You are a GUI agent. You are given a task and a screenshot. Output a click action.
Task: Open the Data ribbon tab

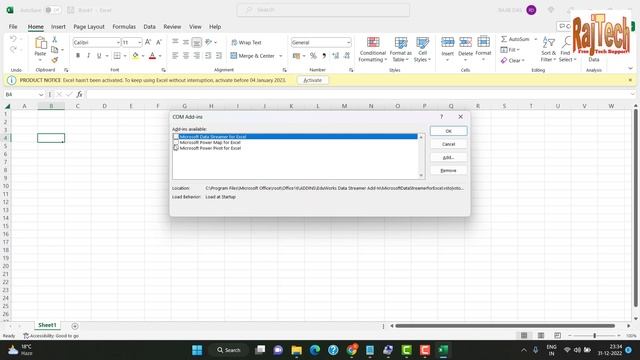(149, 27)
